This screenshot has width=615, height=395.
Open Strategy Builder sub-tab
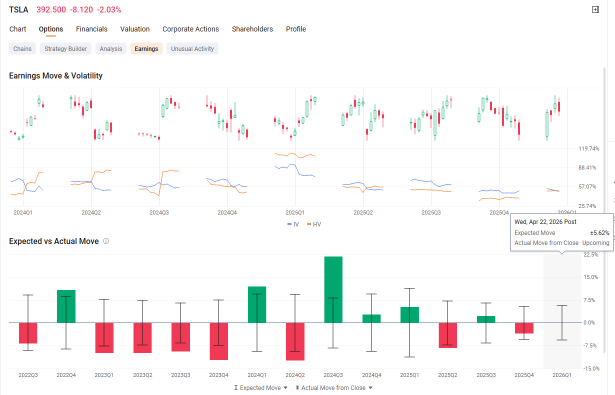click(x=66, y=49)
